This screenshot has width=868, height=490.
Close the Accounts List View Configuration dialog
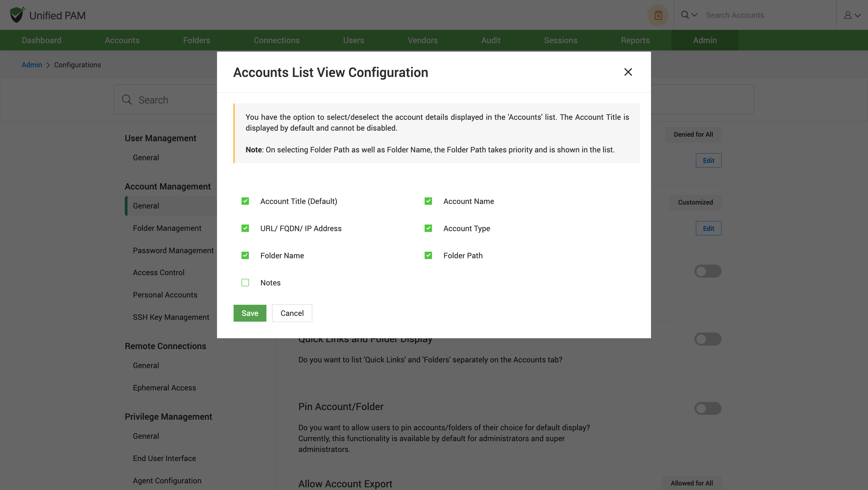628,72
